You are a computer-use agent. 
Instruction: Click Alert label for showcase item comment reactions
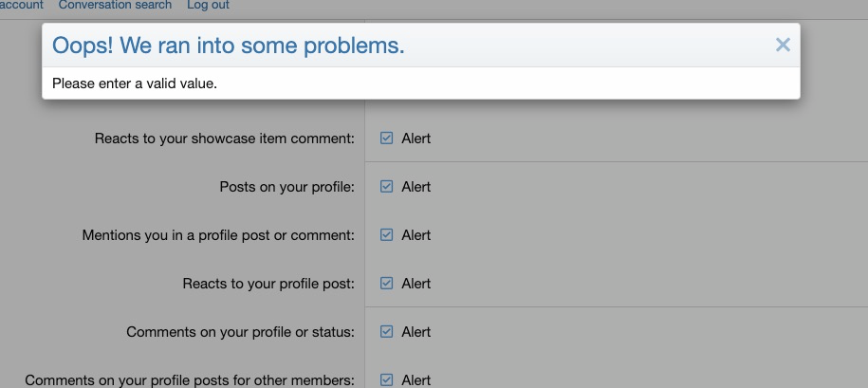point(416,138)
